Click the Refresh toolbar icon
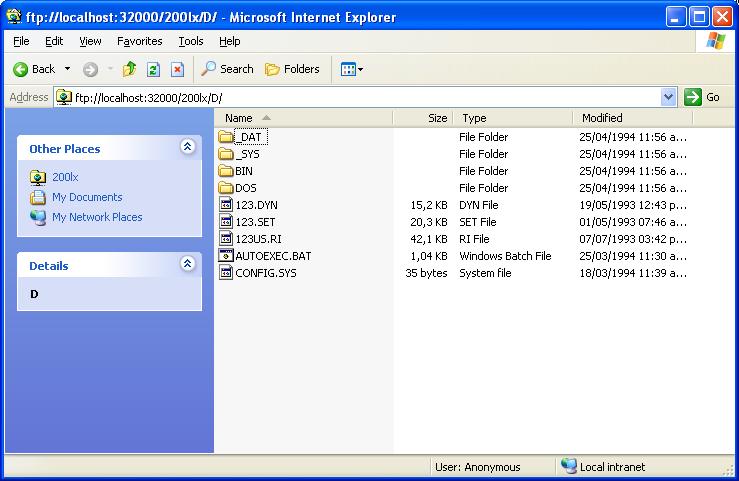This screenshot has width=739, height=481. [x=153, y=69]
